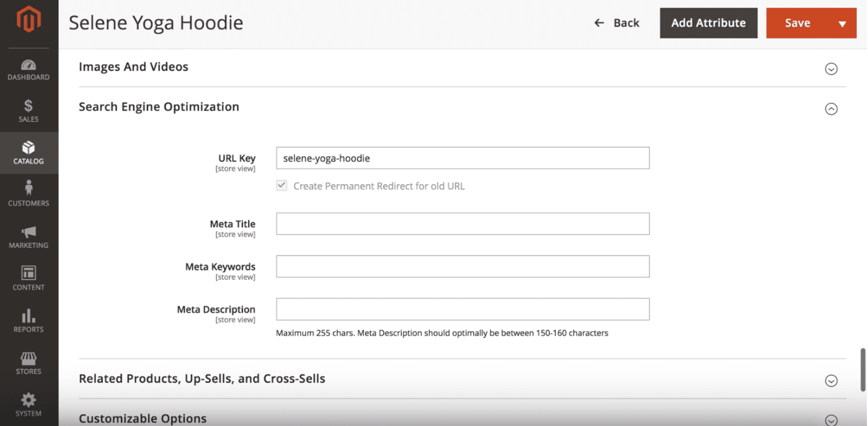Open the Marketing megaphone icon
Image resolution: width=868 pixels, height=426 pixels.
pyautogui.click(x=29, y=232)
